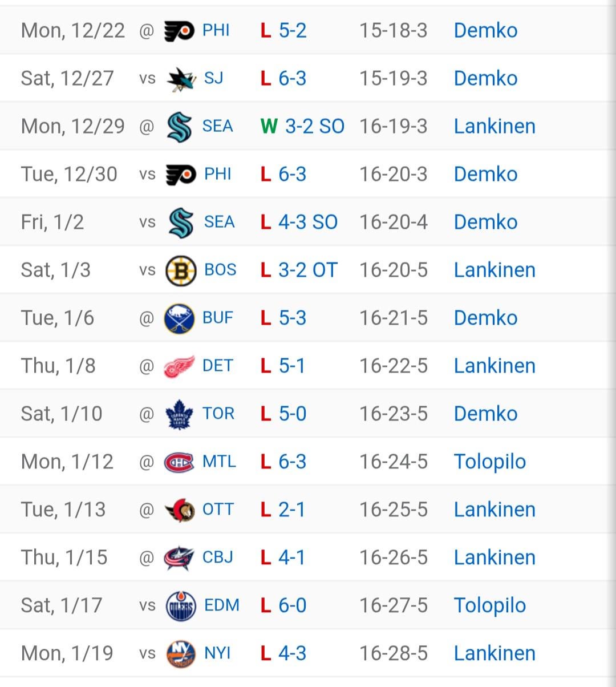Image resolution: width=616 pixels, height=687 pixels.
Task: Click the Ottawa Senators logo
Action: click(x=179, y=510)
